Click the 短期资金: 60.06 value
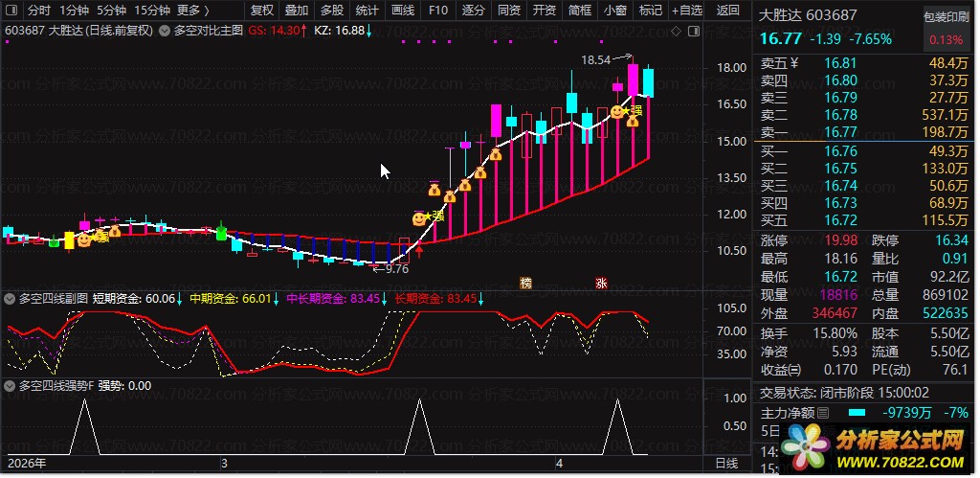This screenshot has height=478, width=980. 138,299
